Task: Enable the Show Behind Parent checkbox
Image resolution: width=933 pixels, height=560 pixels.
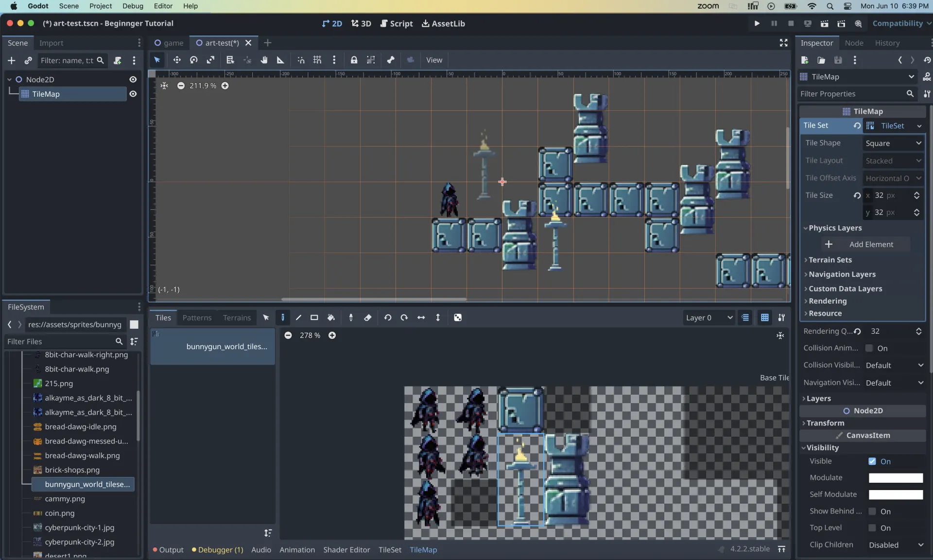Action: (x=872, y=511)
